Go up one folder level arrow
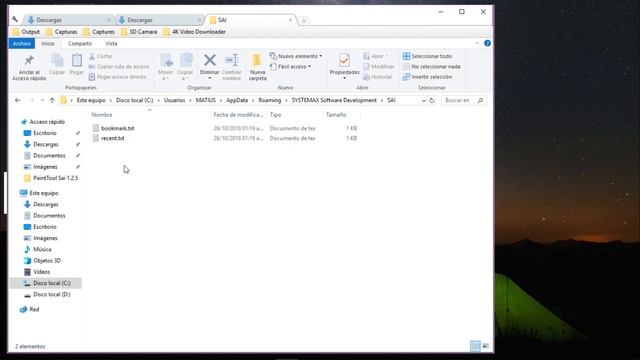This screenshot has width=640, height=360. click(x=52, y=100)
